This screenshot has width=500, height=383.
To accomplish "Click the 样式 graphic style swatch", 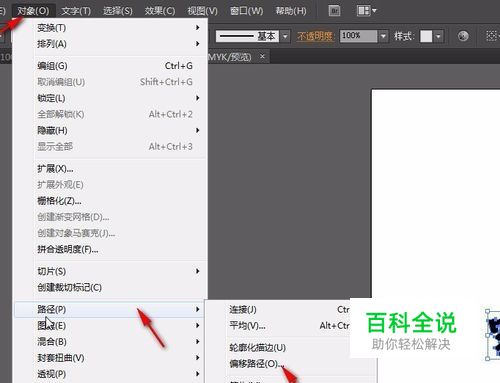I will coord(426,36).
